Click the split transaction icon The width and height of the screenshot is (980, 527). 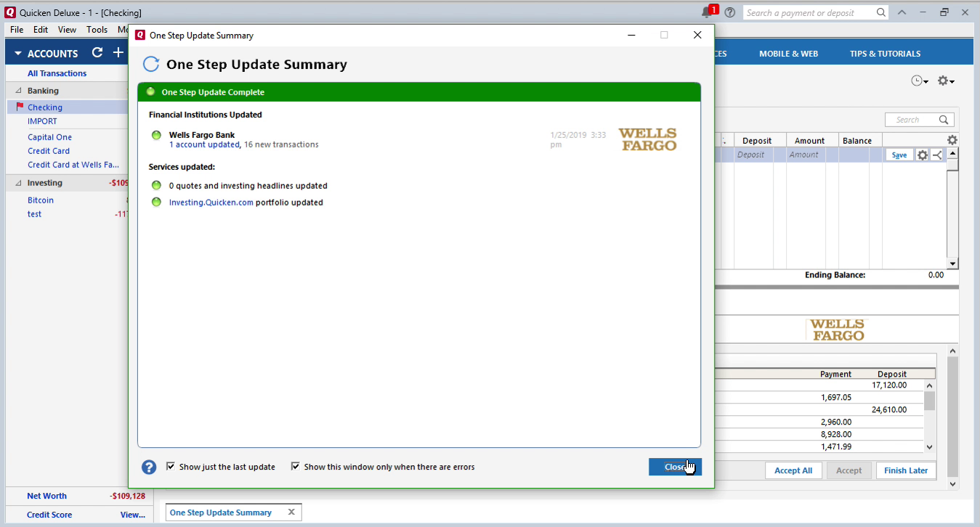(937, 155)
